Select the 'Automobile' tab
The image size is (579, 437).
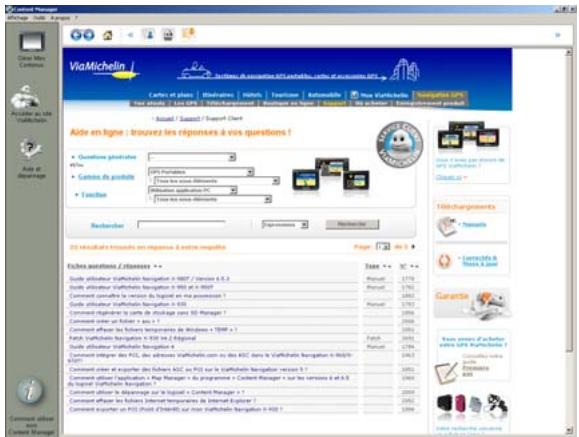click(x=324, y=95)
